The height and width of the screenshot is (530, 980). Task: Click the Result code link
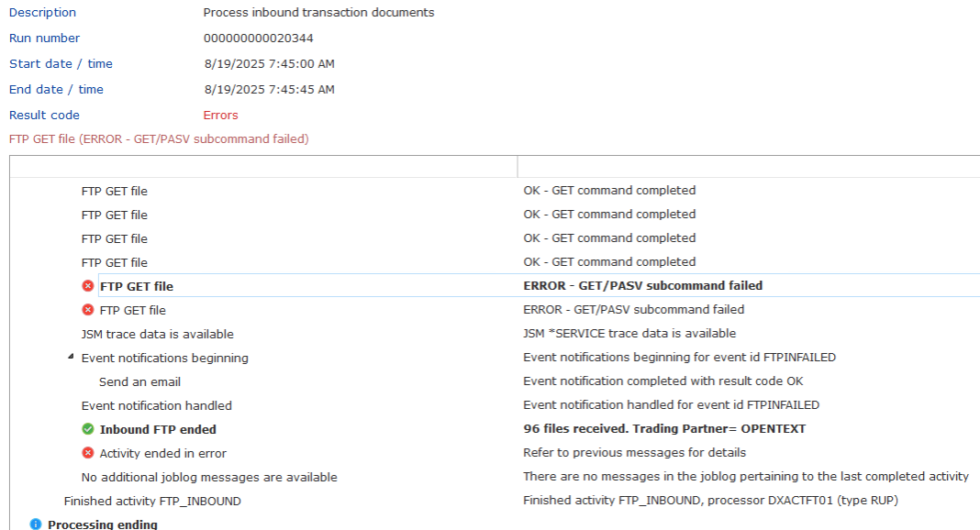[44, 115]
